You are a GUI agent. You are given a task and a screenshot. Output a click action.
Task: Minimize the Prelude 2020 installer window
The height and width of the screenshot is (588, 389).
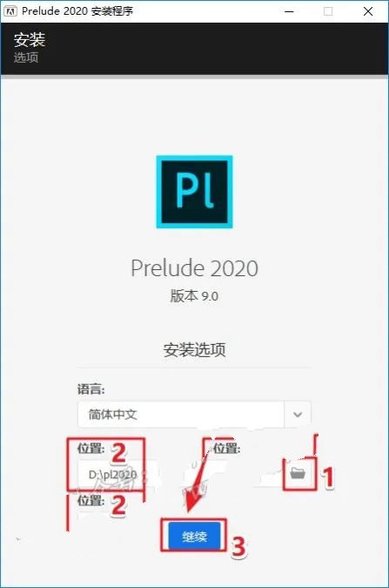(x=289, y=11)
